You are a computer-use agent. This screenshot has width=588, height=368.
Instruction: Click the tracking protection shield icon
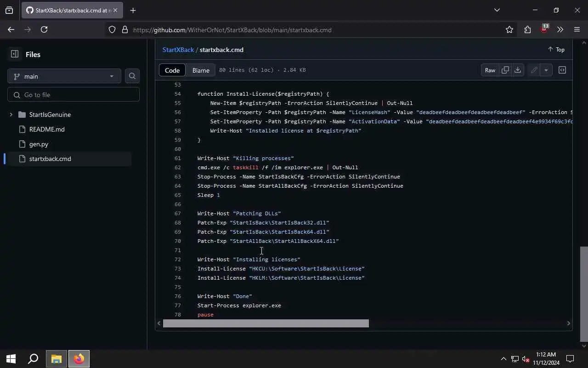point(112,30)
